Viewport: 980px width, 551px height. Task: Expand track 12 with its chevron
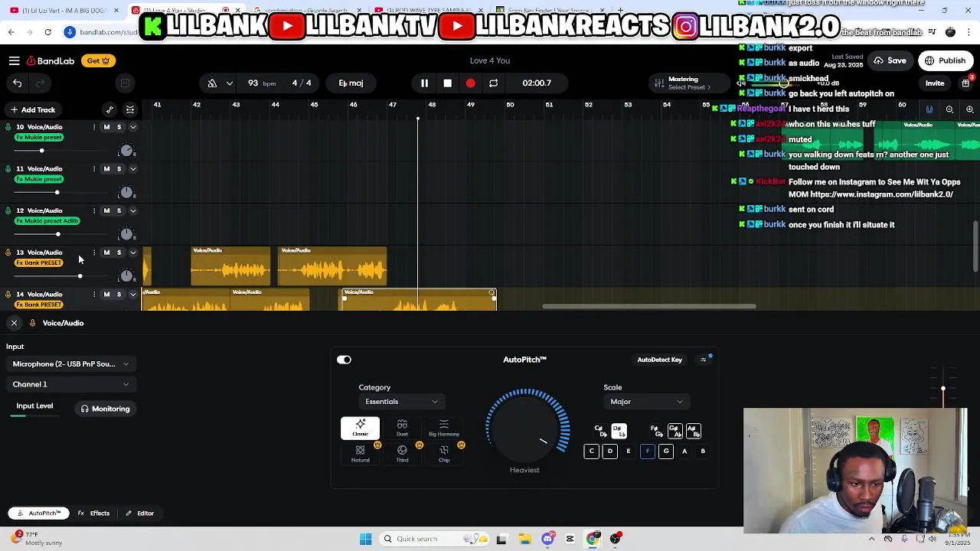[x=133, y=210]
